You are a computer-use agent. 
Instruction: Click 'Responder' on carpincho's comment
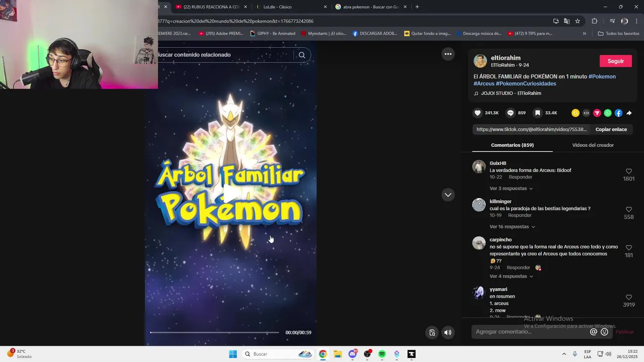pyautogui.click(x=518, y=268)
